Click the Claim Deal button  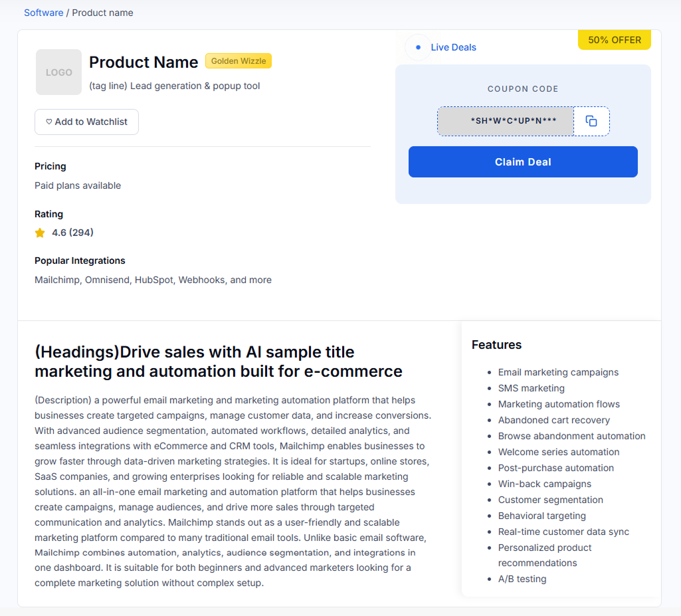pyautogui.click(x=523, y=162)
